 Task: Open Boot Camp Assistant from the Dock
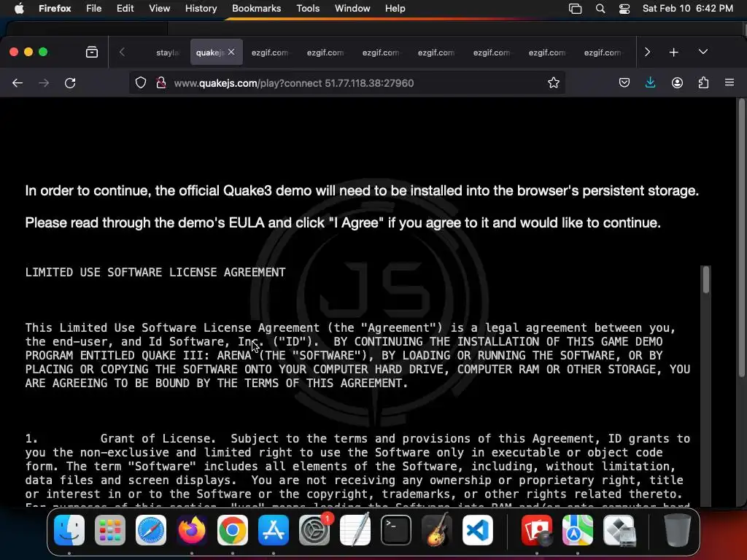[619, 530]
